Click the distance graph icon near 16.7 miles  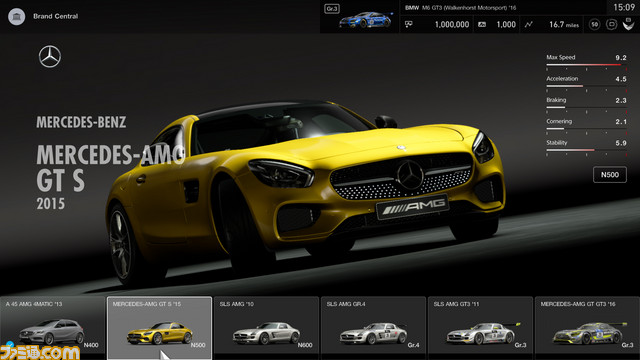click(529, 24)
